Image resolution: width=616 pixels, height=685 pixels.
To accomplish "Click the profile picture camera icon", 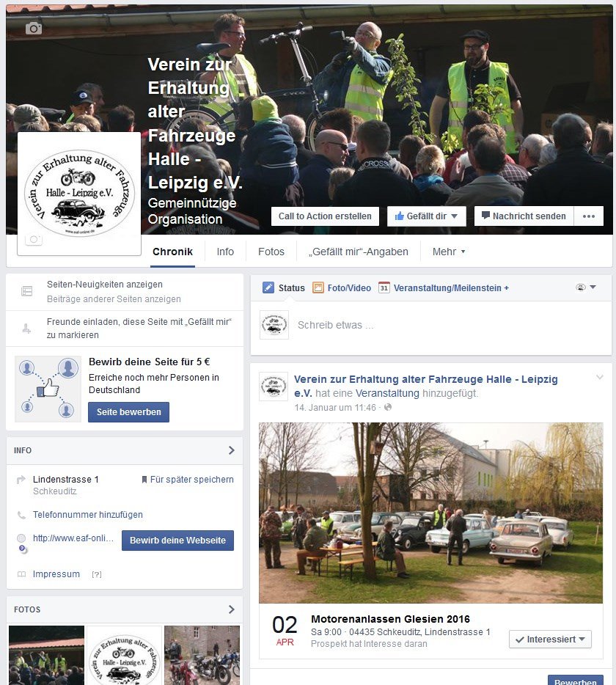I will 34,239.
